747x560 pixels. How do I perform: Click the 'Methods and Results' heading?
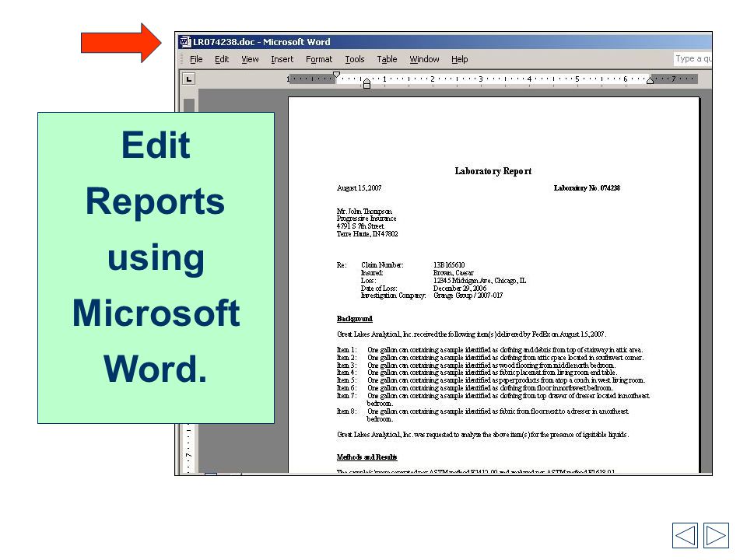(x=366, y=457)
